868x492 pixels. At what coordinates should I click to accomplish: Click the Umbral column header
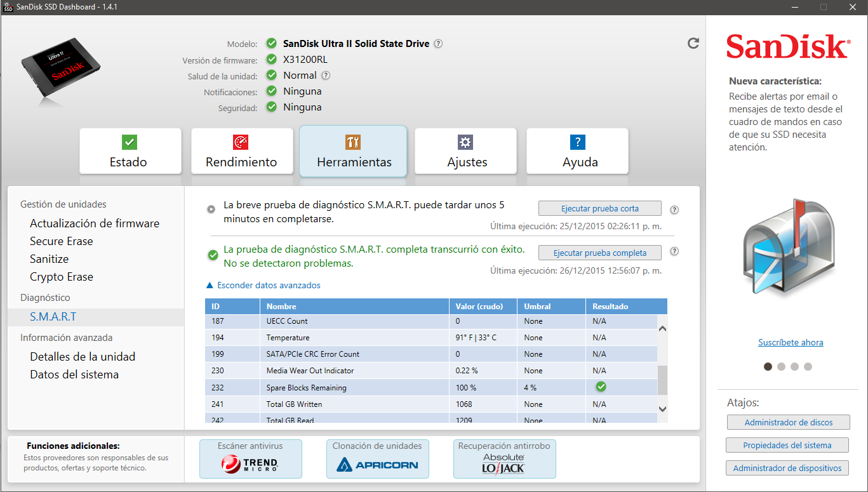(552, 306)
